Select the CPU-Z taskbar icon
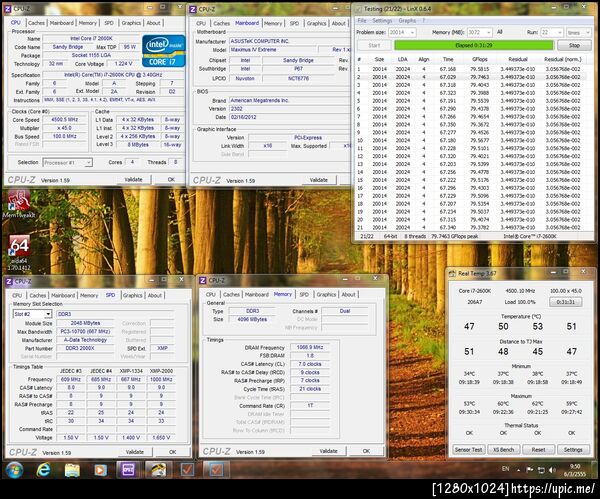600x499 pixels. coord(128,470)
